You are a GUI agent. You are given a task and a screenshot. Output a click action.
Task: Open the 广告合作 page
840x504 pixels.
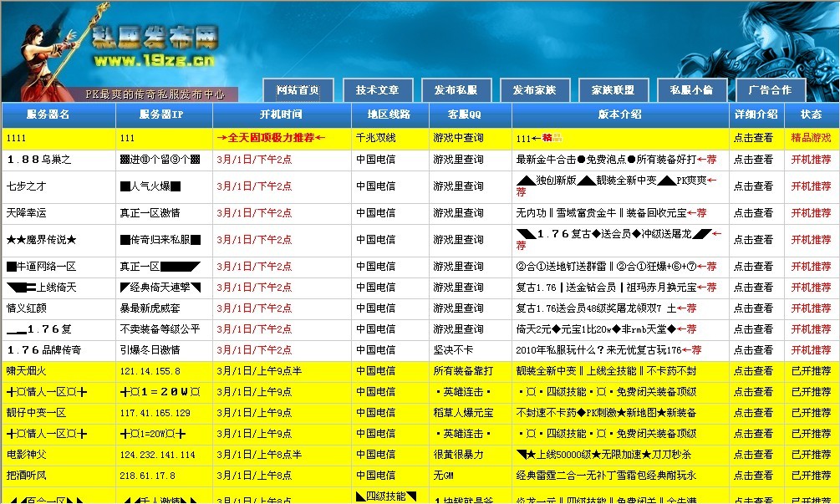pos(770,89)
